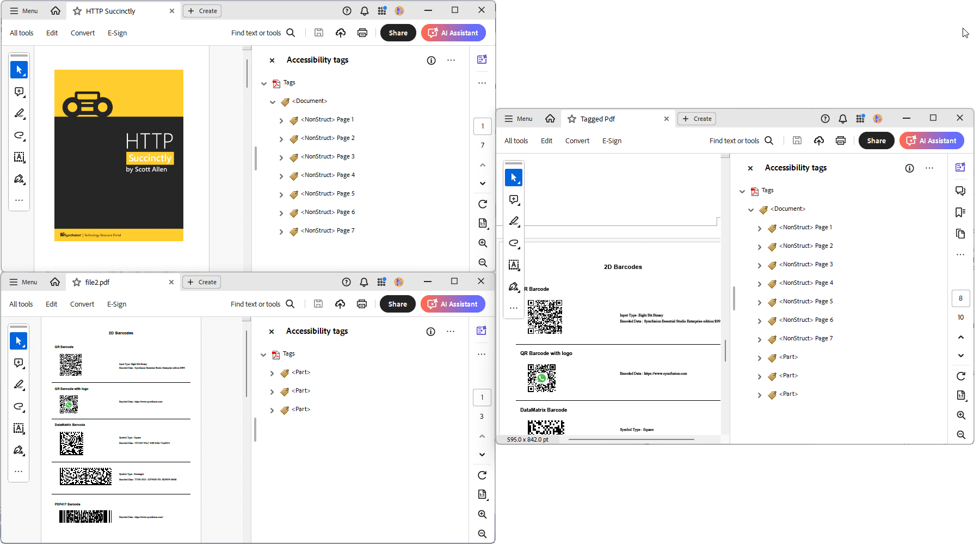Collapse the Document tag in HTTP Succinctly window
Screen dimensions: 980x544
pos(273,102)
